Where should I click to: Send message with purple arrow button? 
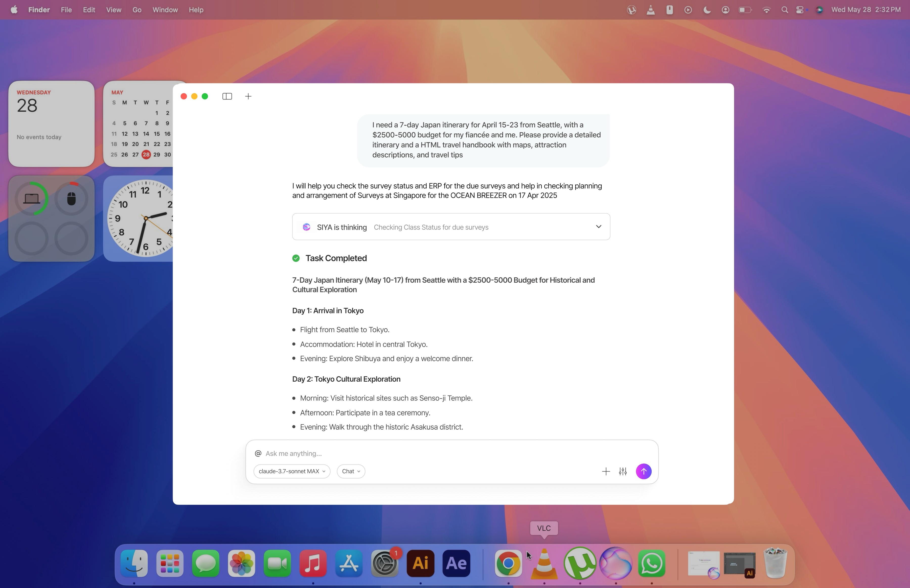[x=643, y=471]
